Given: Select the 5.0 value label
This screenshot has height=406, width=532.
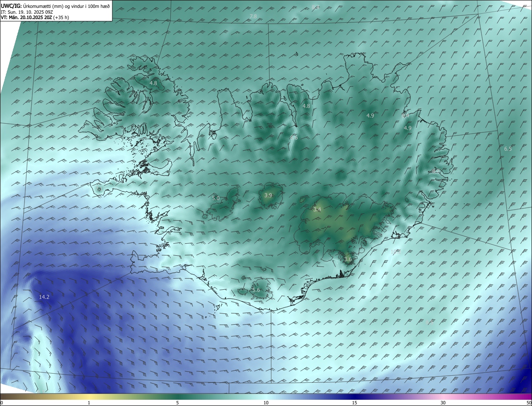Looking at the screenshot, I should click(216, 198).
